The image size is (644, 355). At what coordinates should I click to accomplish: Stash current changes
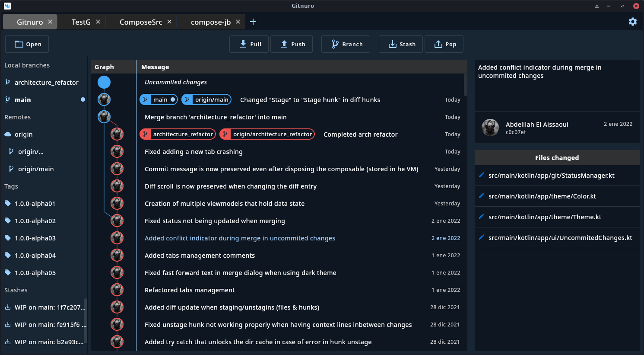(x=400, y=44)
